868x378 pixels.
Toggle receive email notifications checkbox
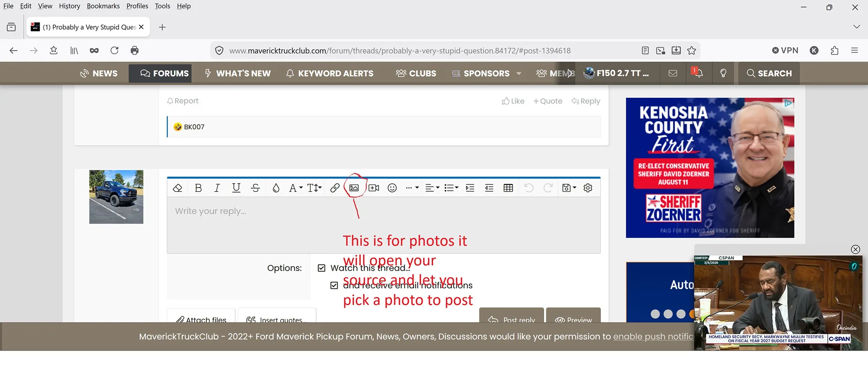[334, 285]
